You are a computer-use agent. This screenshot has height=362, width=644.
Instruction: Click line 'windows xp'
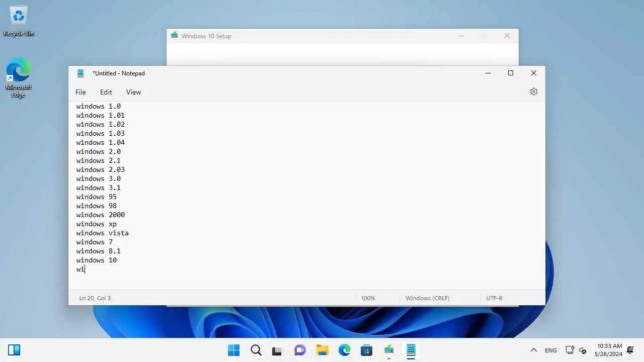(x=97, y=224)
